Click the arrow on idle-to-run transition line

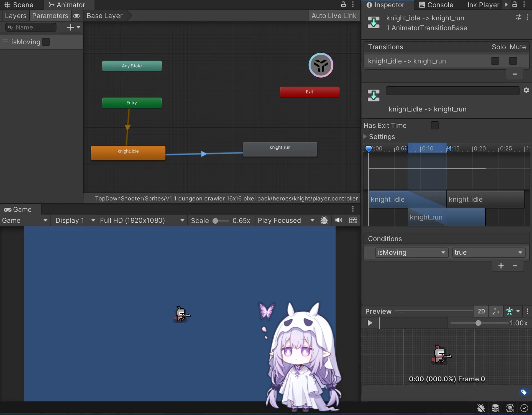pos(204,154)
